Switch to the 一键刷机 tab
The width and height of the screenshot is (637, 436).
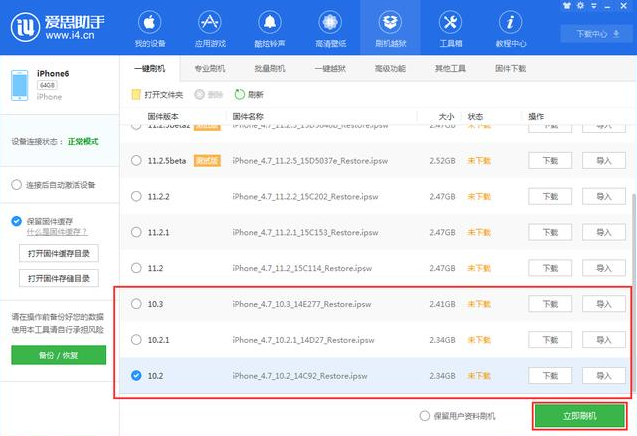pyautogui.click(x=150, y=69)
